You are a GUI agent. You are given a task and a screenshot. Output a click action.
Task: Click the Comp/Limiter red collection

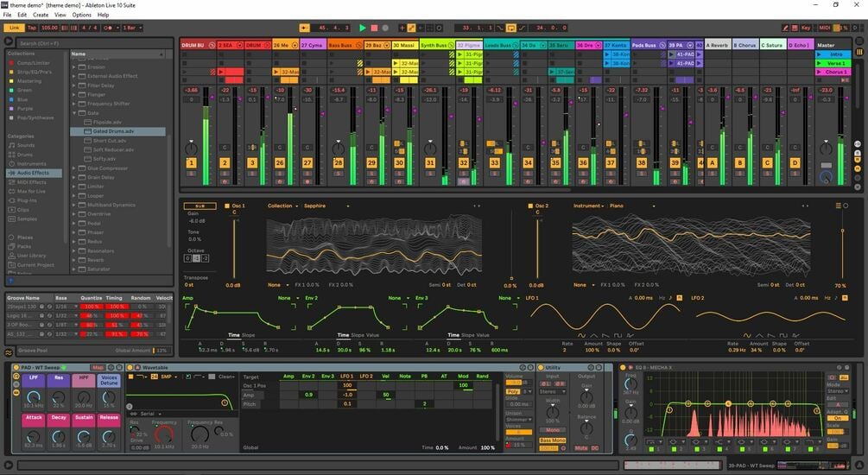point(33,63)
